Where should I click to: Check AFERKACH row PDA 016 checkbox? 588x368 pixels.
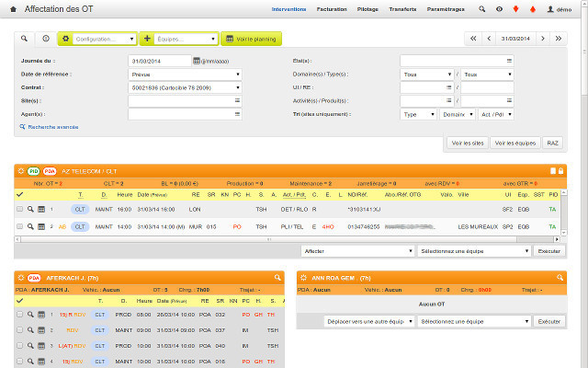coord(19,362)
